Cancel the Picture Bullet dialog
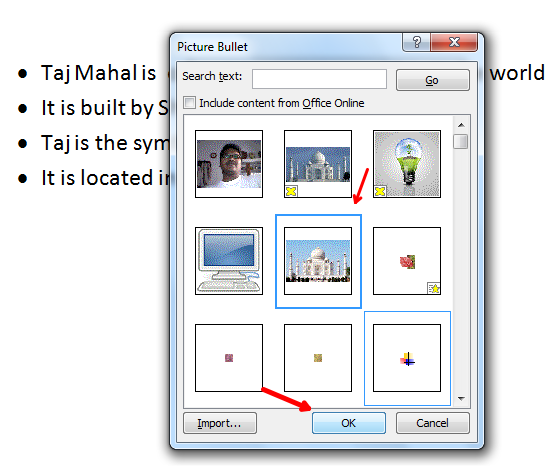Screen dimensions: 555x466 point(433,423)
